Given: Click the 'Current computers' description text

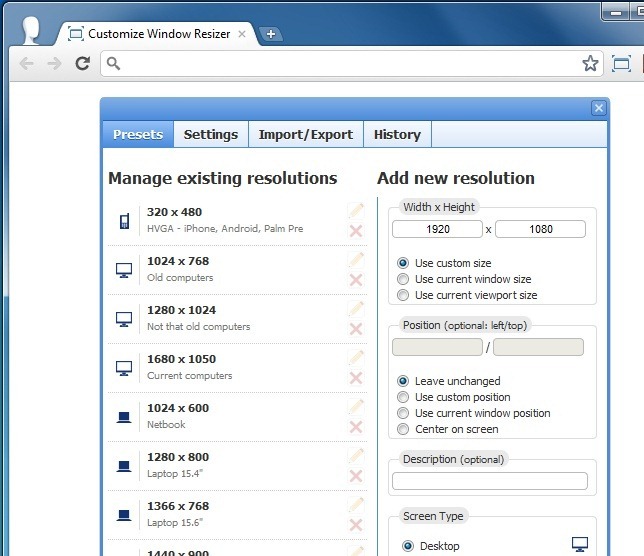Looking at the screenshot, I should 189,375.
